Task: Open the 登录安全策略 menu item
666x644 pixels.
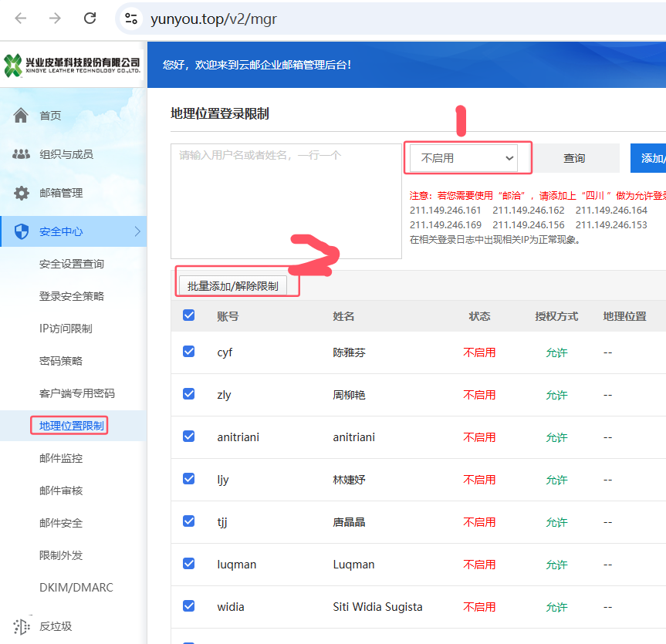Action: click(x=72, y=296)
